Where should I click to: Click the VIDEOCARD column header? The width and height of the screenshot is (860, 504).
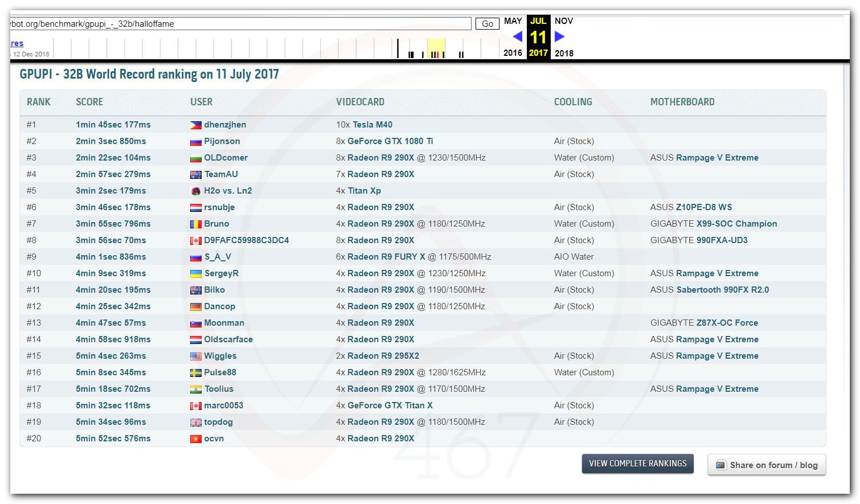pos(360,102)
